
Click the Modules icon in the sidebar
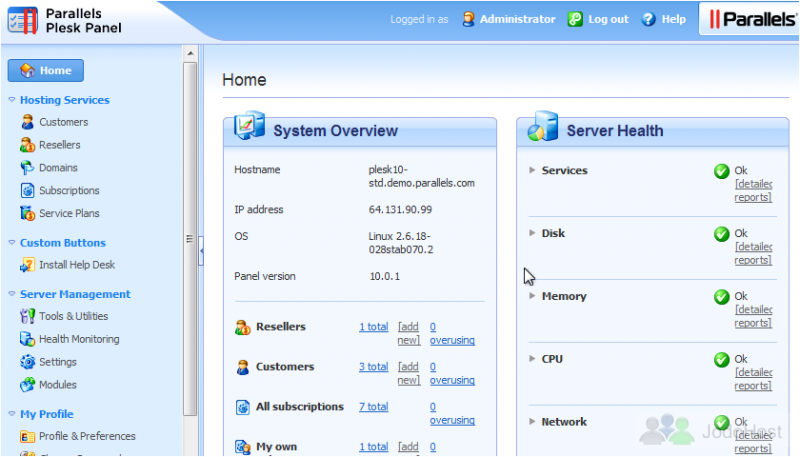click(28, 385)
